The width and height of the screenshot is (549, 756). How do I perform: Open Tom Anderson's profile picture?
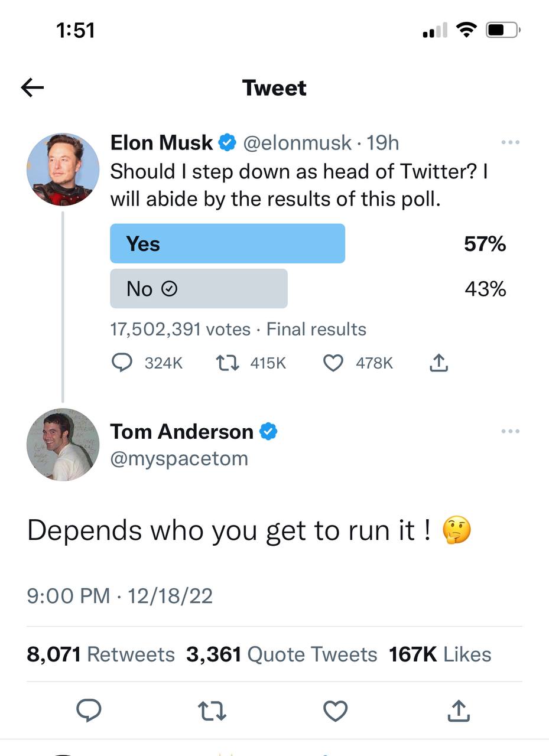63,444
